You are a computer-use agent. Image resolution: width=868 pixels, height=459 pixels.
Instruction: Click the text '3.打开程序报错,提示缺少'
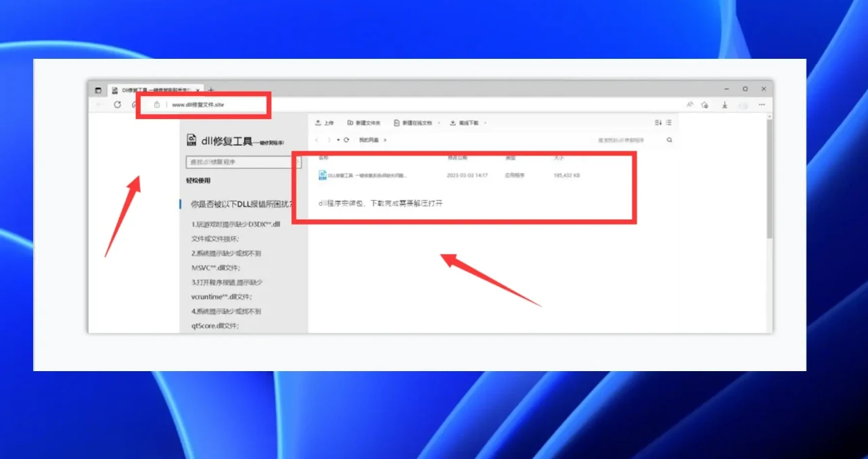227,282
